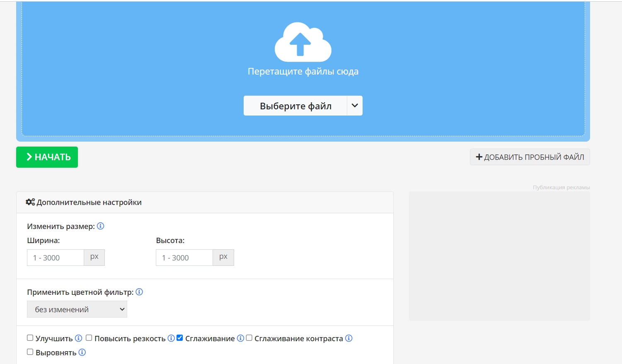Click the info icon after Повысить резкость
The image size is (622, 364).
(x=171, y=338)
